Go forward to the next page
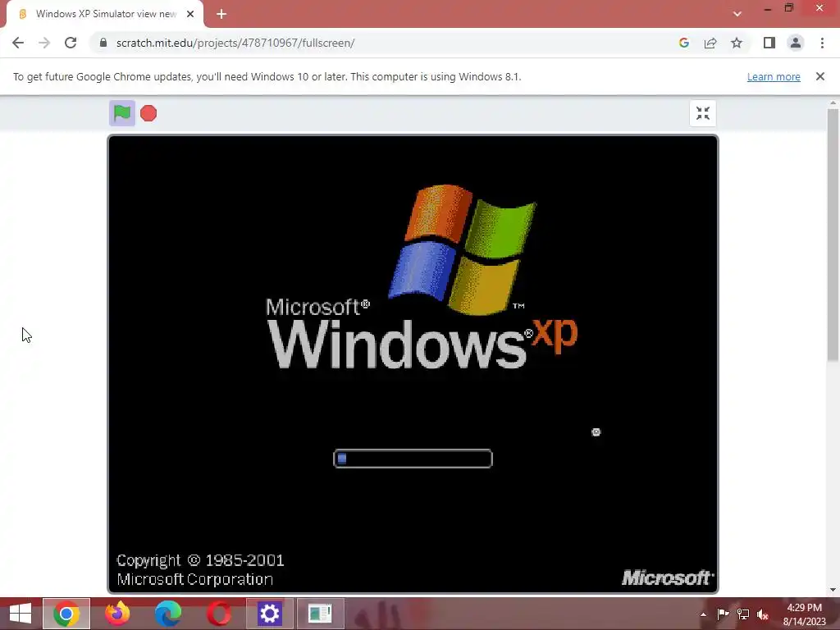Screen dimensions: 840x630 pos(44,43)
